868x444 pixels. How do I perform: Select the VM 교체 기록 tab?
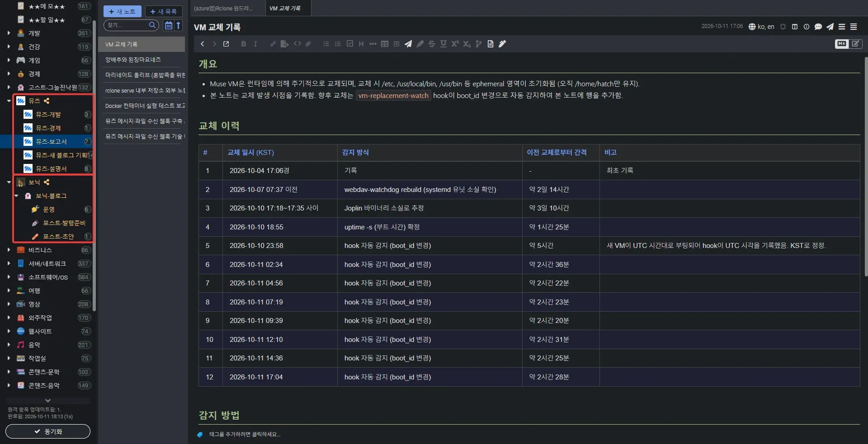click(288, 8)
